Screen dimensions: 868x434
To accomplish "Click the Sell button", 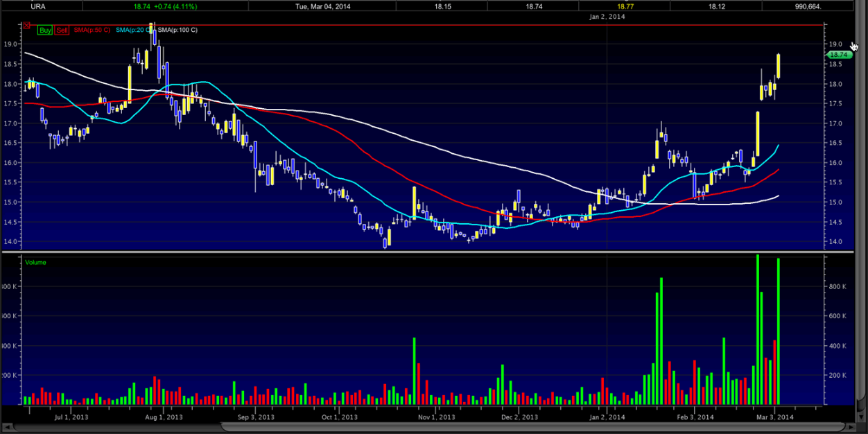I will (x=62, y=30).
